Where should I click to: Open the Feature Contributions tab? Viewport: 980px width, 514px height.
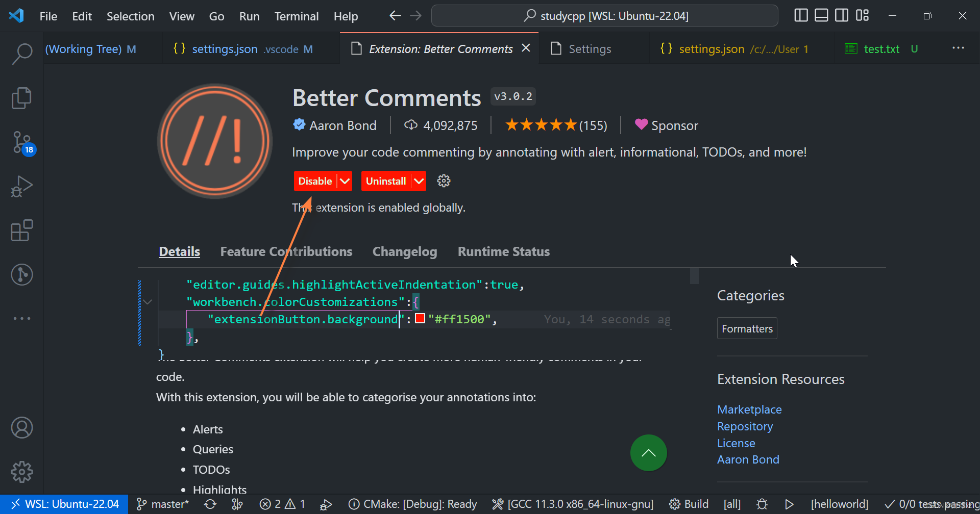(x=286, y=251)
